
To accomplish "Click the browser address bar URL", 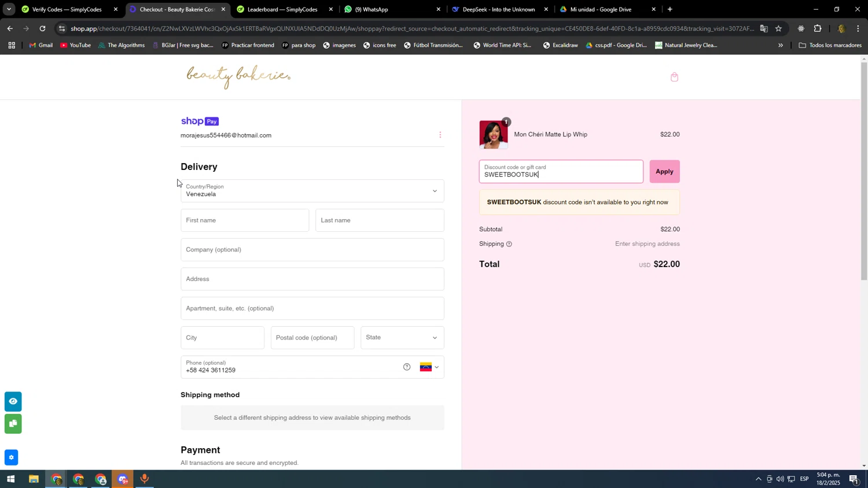I will 411,28.
